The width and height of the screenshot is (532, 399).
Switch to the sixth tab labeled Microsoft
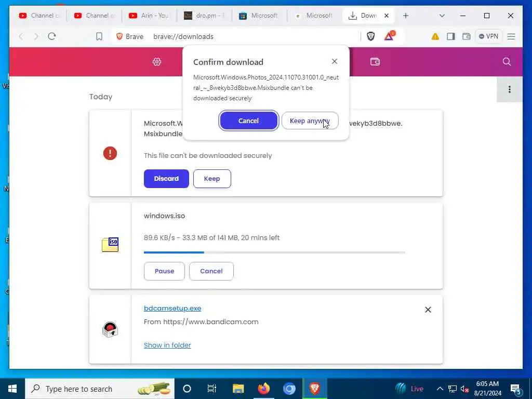click(314, 16)
